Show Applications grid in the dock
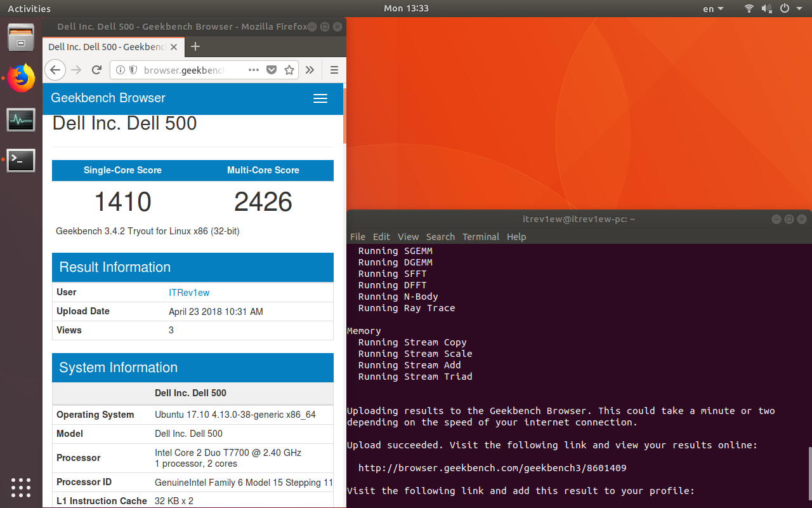The height and width of the screenshot is (508, 812). click(21, 487)
